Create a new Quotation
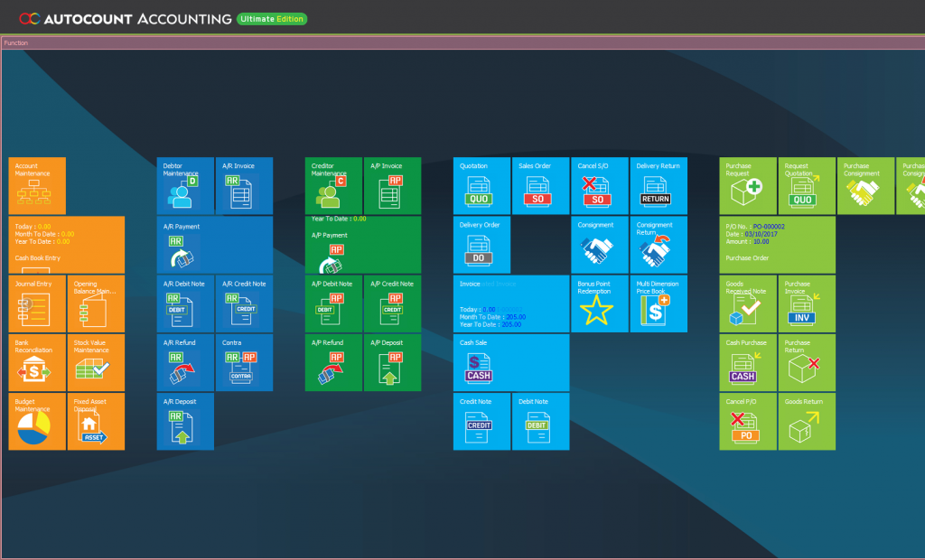925x560 pixels. [481, 186]
